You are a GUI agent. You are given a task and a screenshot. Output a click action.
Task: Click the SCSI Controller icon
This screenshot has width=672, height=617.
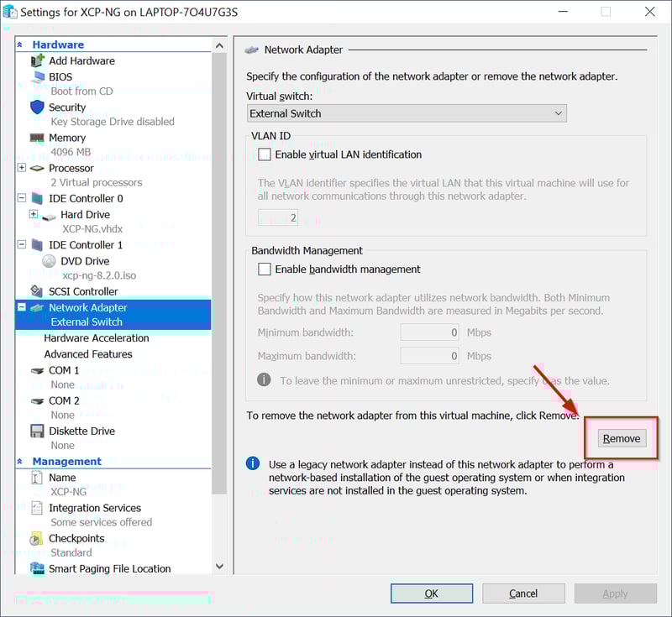[37, 291]
